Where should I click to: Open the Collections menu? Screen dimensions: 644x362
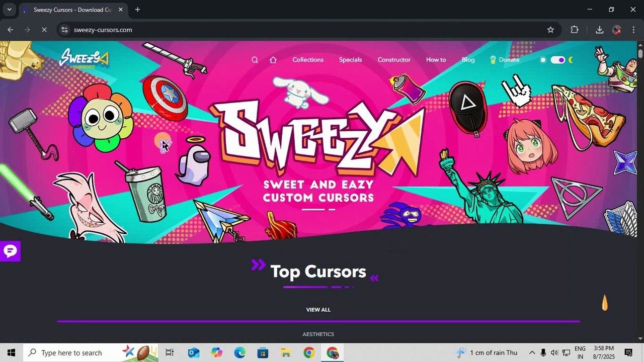point(308,60)
